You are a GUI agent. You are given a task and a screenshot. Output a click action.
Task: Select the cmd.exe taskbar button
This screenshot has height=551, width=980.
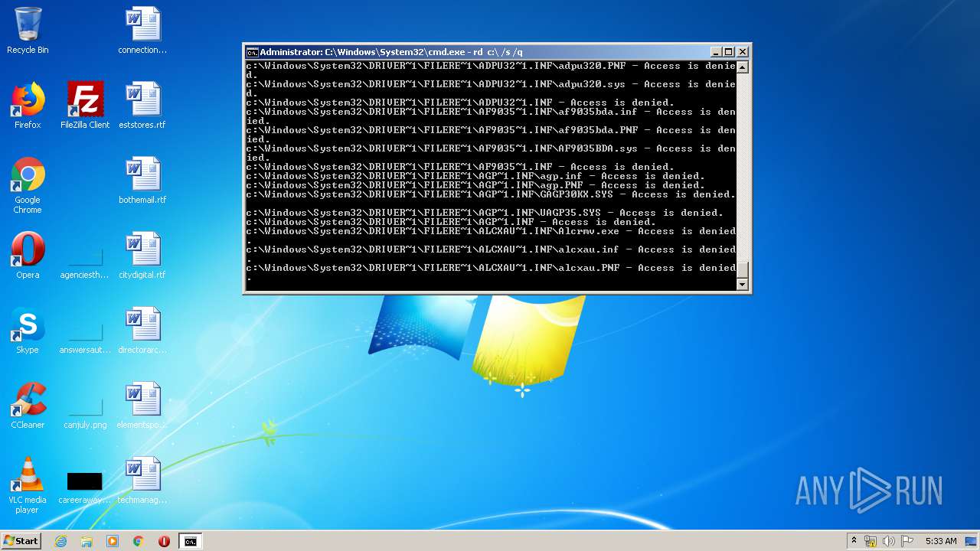pyautogui.click(x=190, y=541)
